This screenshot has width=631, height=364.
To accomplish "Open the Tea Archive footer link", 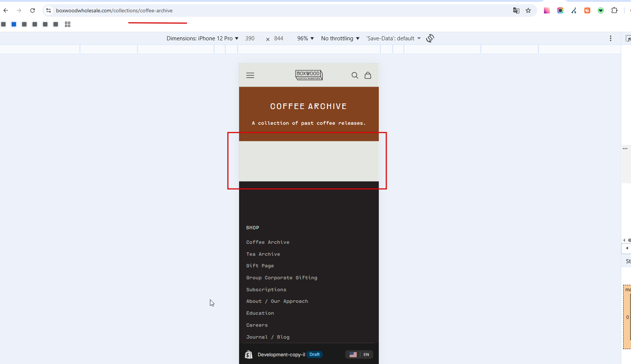I will 263,254.
